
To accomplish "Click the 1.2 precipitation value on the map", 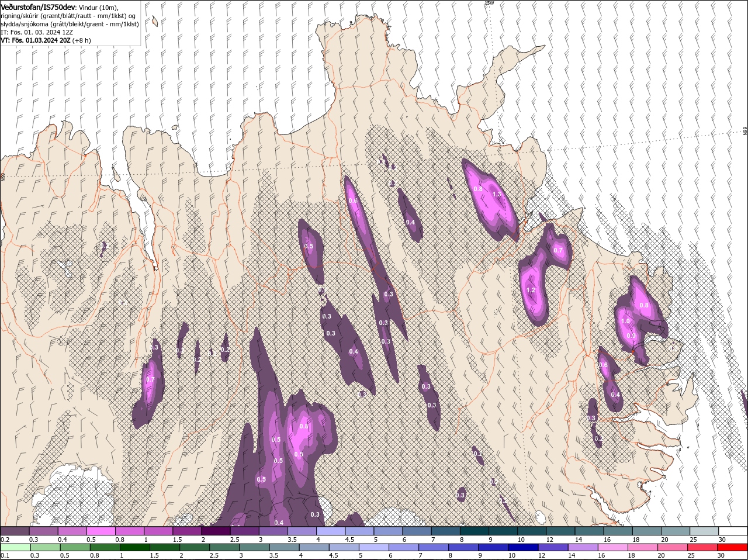I will click(x=531, y=290).
